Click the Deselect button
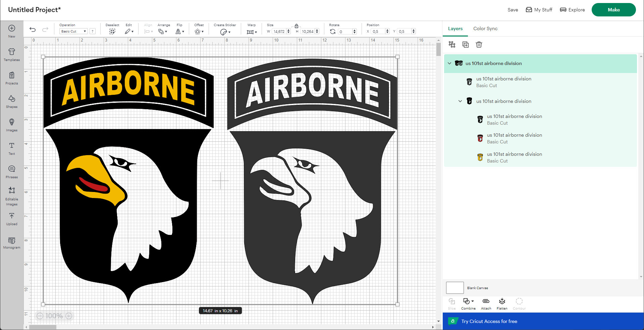 coord(112,31)
